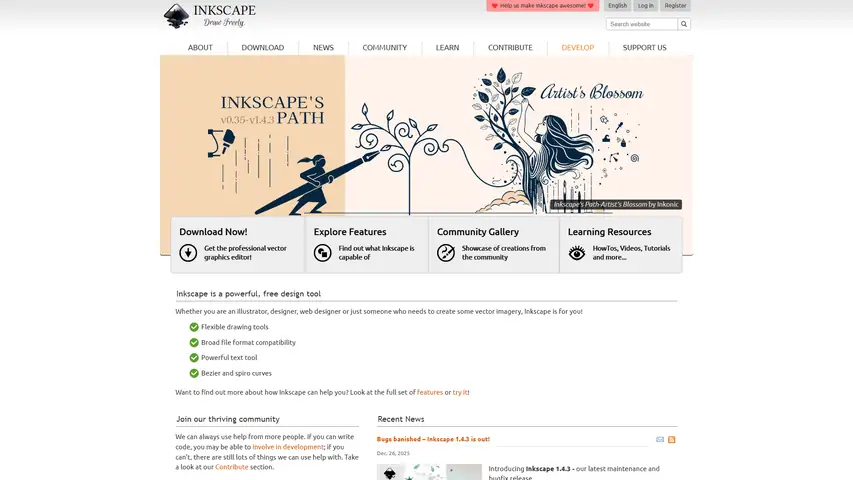This screenshot has height=480, width=853.
Task: Click 'Find out what Inkscape is capable of' text
Action: [376, 253]
